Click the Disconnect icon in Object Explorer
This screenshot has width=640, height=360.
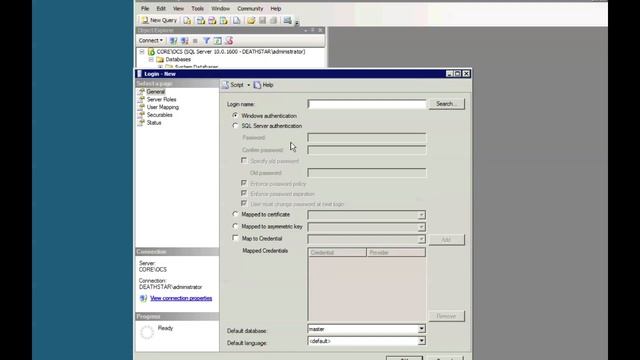pyautogui.click(x=184, y=40)
